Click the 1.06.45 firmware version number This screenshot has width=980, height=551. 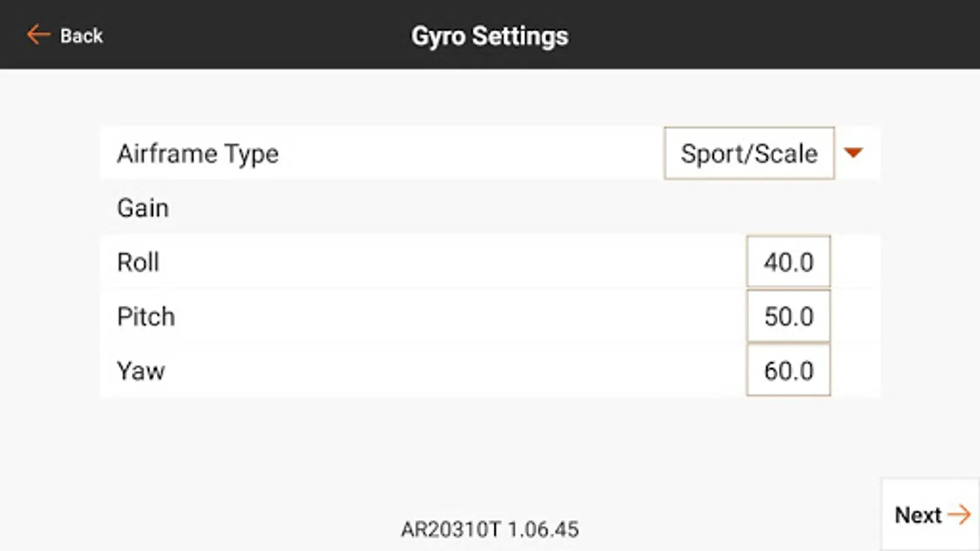point(543,529)
